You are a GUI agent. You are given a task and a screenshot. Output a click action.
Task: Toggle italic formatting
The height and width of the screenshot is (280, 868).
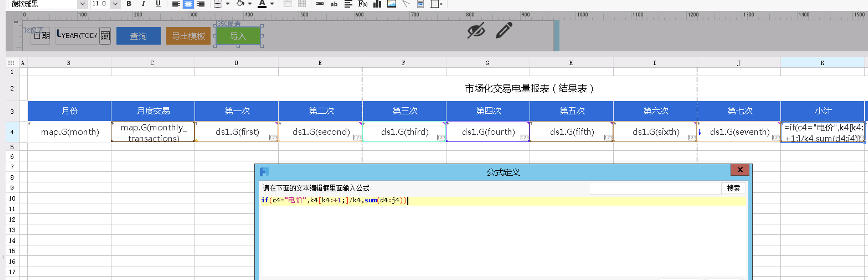[143, 4]
